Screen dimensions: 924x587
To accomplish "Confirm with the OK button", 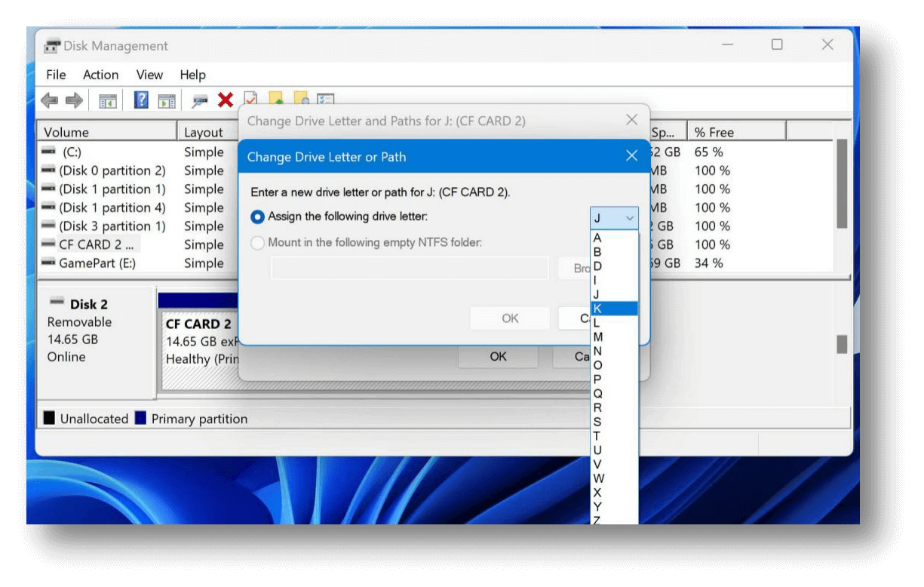I will 510,318.
